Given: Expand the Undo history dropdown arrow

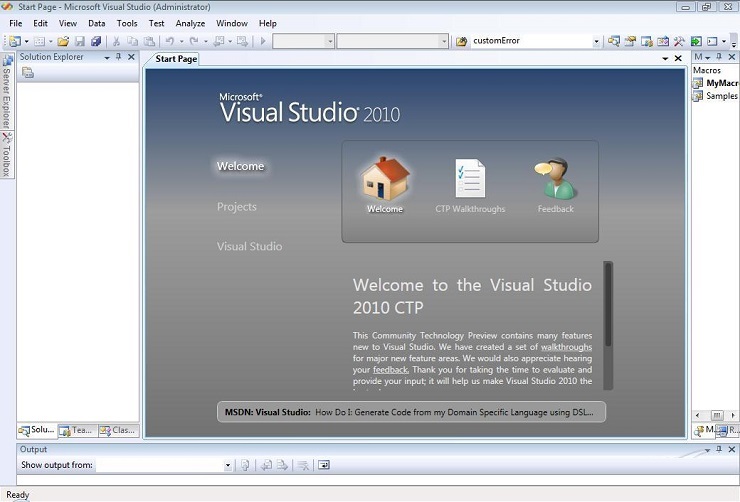Looking at the screenshot, I should pos(181,42).
